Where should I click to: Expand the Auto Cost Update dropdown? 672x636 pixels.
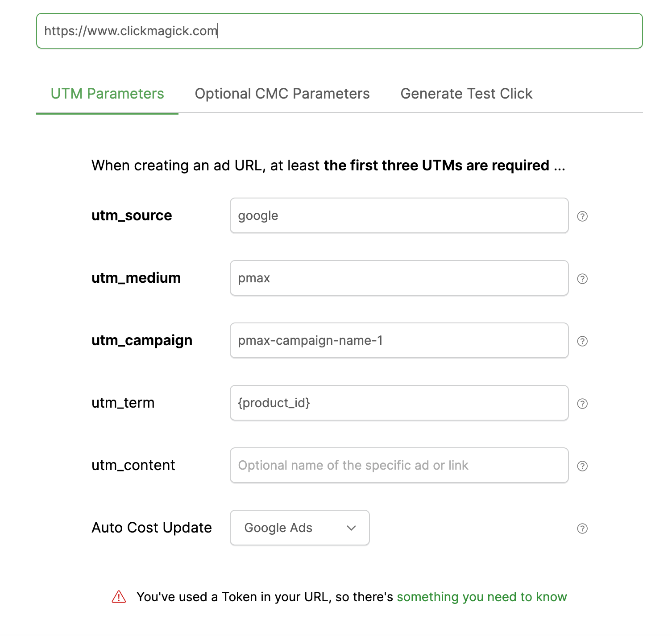click(x=299, y=528)
